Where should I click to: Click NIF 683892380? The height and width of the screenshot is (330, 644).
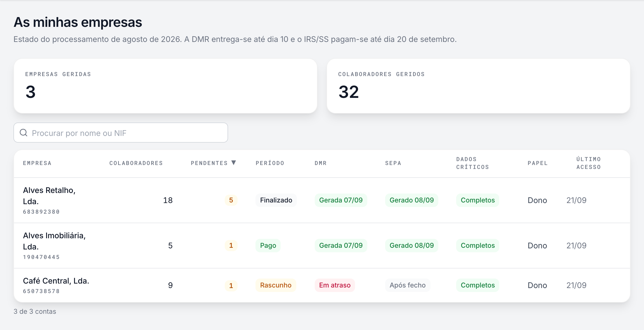tap(41, 212)
